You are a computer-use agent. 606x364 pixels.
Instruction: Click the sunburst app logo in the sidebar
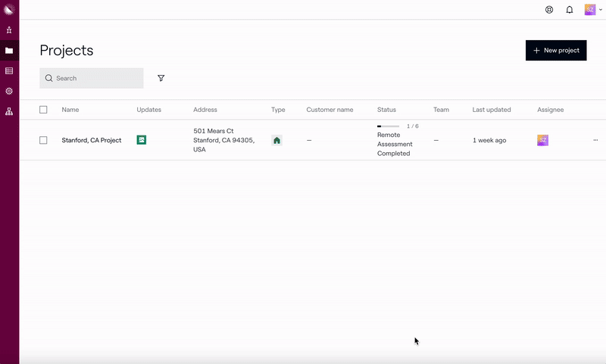click(x=9, y=10)
